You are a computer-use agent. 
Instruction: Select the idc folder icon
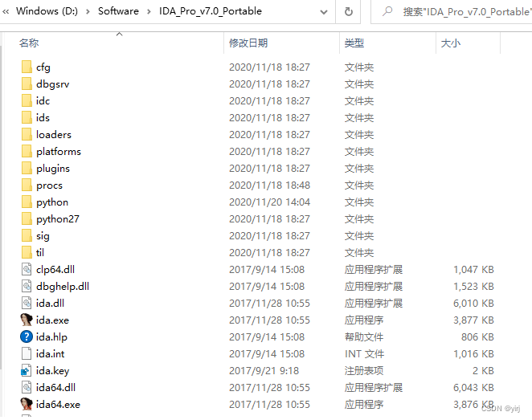click(x=27, y=100)
